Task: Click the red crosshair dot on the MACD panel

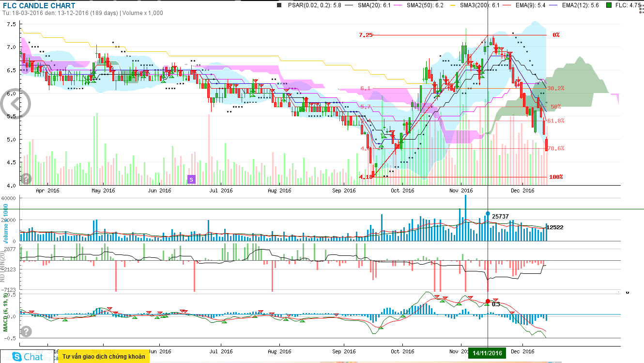Action: (x=488, y=301)
